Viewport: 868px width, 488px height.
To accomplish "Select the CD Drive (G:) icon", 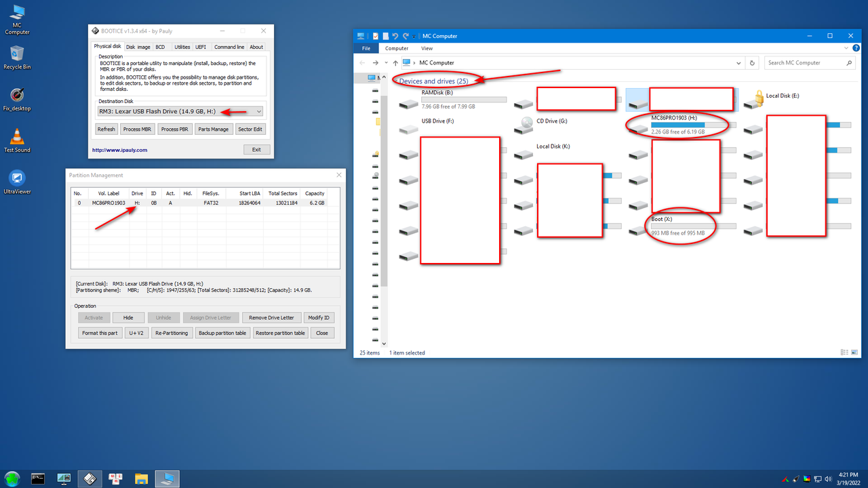I will click(x=524, y=125).
